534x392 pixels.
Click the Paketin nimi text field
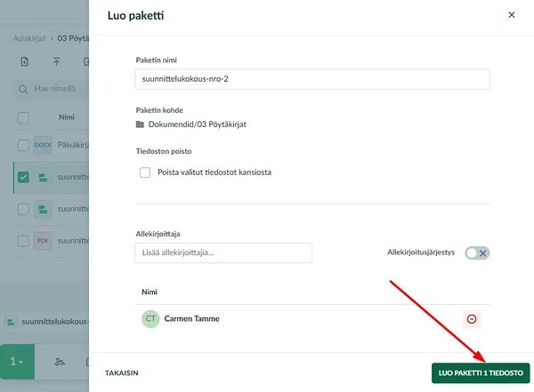point(311,79)
